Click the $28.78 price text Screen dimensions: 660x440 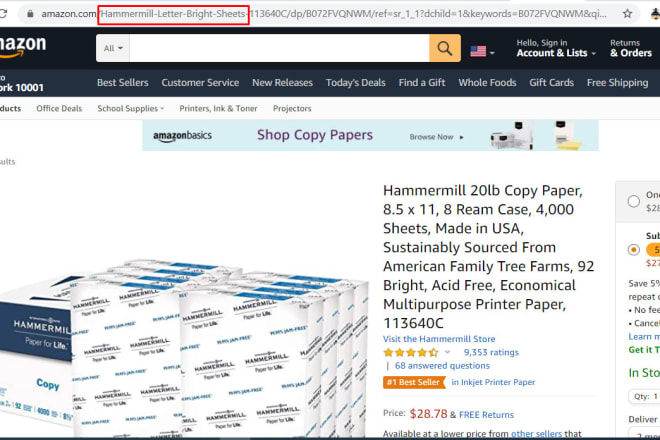[428, 413]
